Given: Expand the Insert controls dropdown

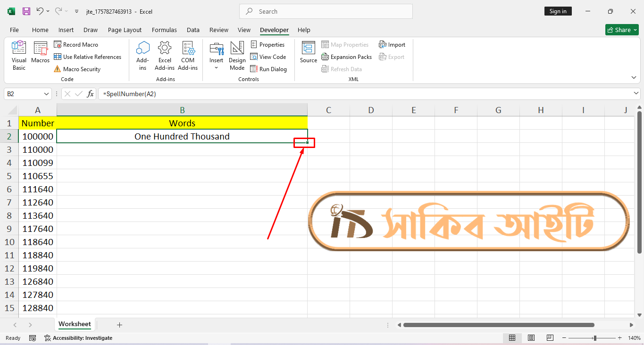Looking at the screenshot, I should pos(217,67).
